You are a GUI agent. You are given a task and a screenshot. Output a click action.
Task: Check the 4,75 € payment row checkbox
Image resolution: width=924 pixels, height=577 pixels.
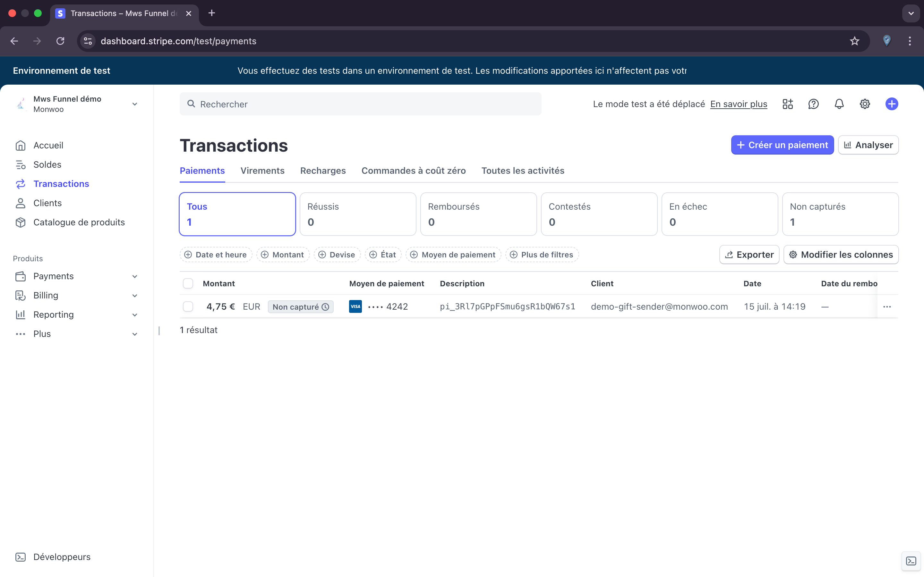click(188, 307)
